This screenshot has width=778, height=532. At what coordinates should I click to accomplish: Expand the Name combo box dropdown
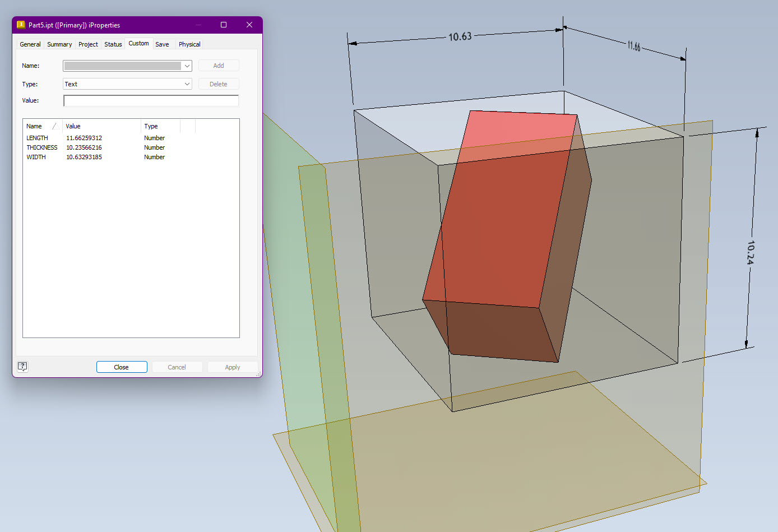pos(187,66)
